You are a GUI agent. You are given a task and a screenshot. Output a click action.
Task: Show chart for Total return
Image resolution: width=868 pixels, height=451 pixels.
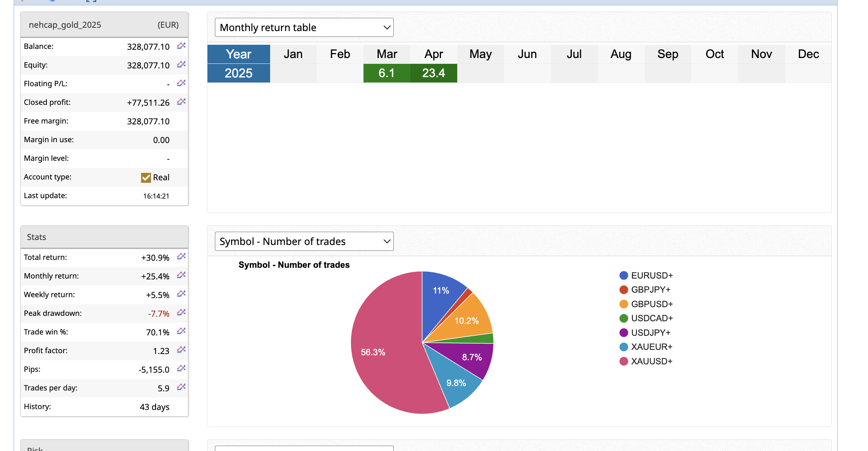coord(181,257)
